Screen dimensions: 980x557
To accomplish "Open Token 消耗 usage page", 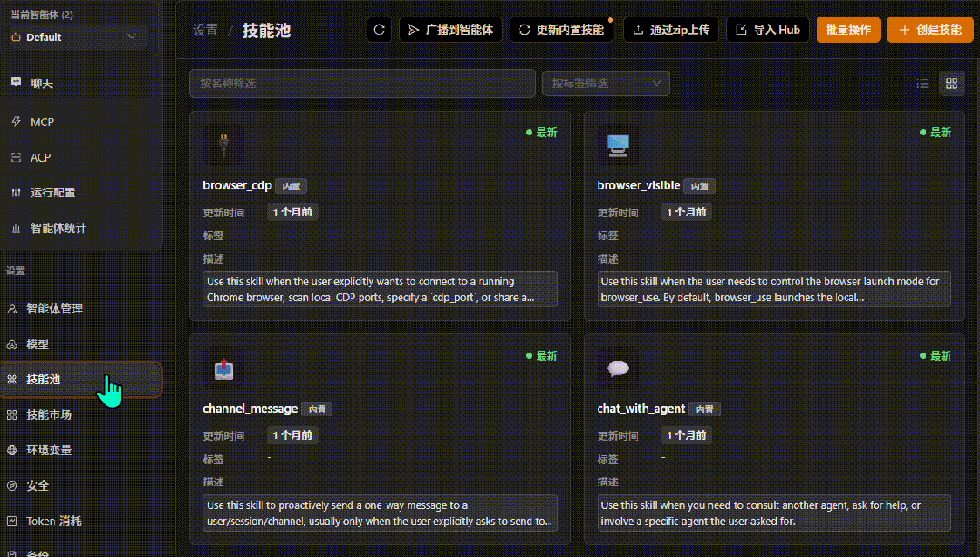I will click(x=81, y=521).
